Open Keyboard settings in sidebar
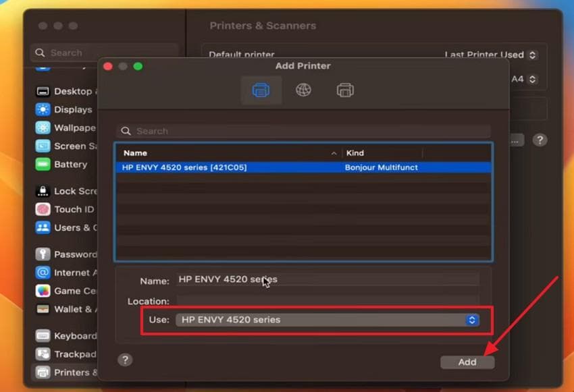The width and height of the screenshot is (574, 392). [x=66, y=336]
